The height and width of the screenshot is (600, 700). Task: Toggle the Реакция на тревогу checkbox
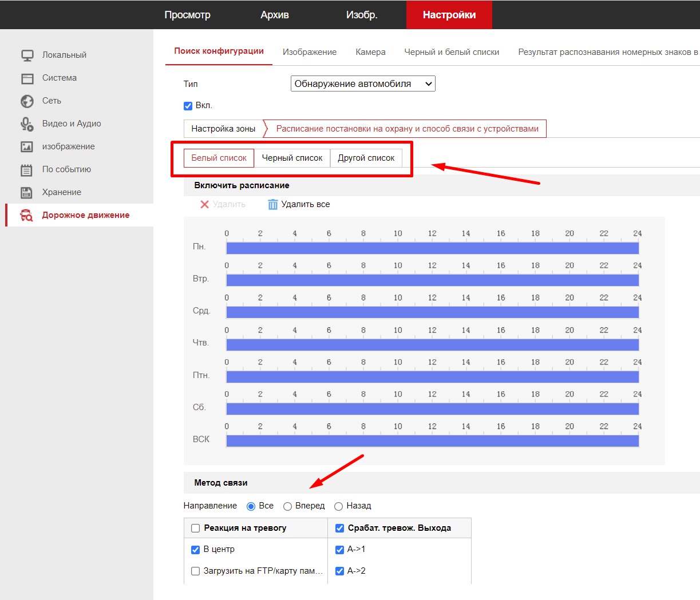click(x=195, y=529)
